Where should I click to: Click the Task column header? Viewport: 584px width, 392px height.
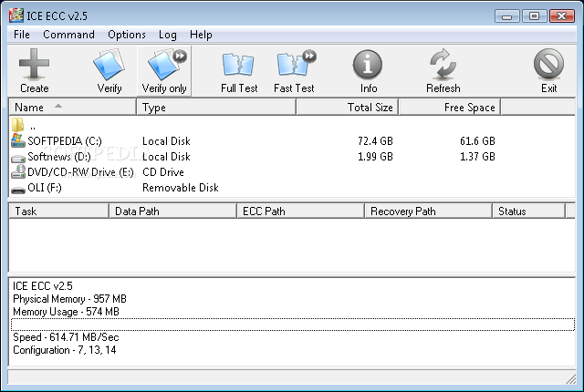pyautogui.click(x=58, y=211)
